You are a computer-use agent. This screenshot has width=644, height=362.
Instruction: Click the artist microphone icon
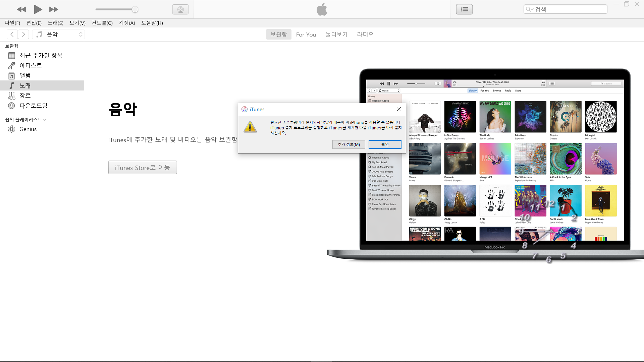[11, 65]
